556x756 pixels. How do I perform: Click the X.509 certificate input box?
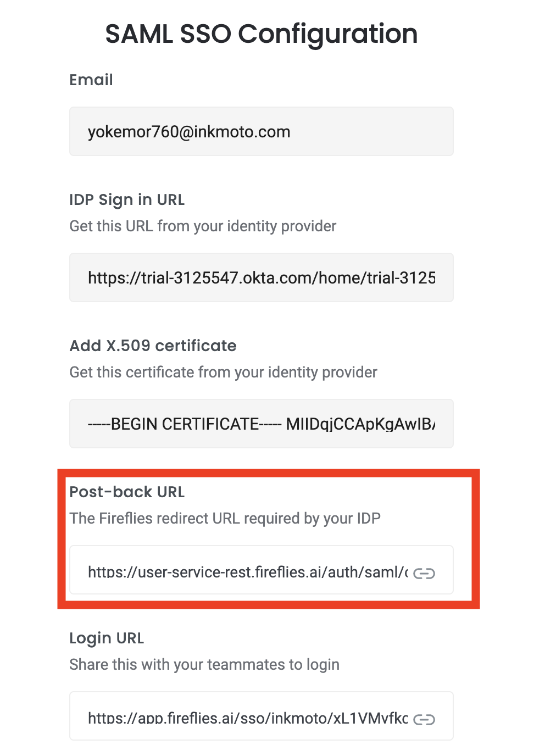click(x=261, y=424)
